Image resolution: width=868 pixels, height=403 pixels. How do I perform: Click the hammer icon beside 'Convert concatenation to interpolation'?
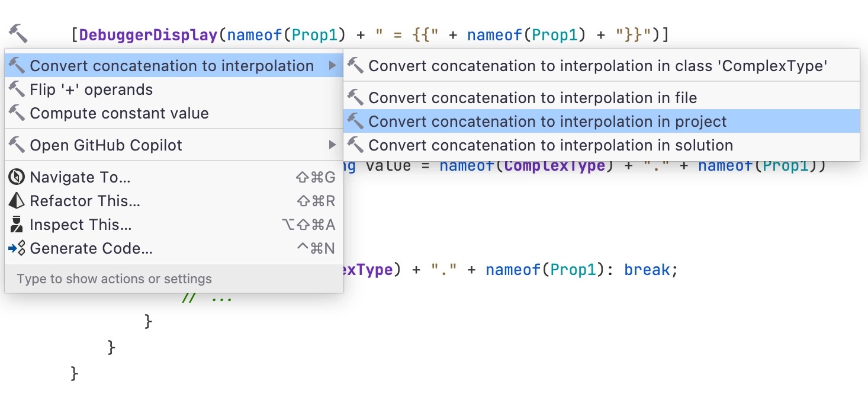coord(18,66)
